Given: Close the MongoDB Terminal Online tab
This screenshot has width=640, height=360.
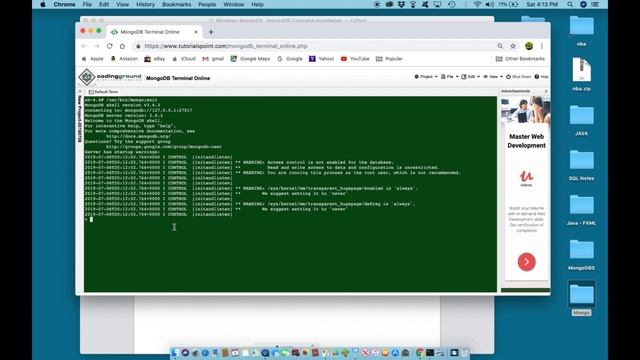Looking at the screenshot, I should 196,32.
